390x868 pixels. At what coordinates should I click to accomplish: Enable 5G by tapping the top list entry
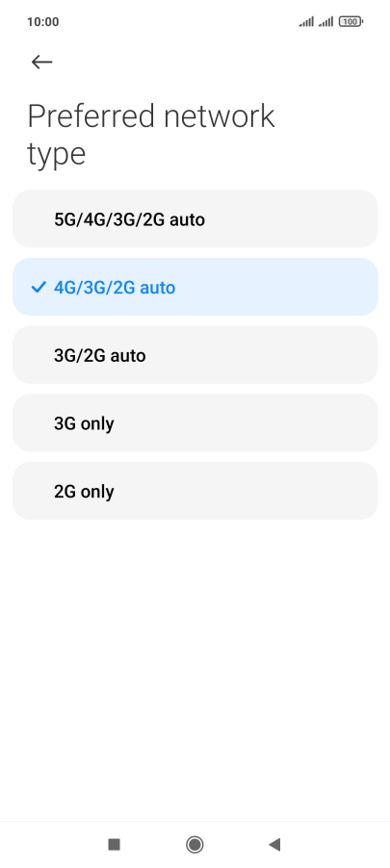point(195,219)
